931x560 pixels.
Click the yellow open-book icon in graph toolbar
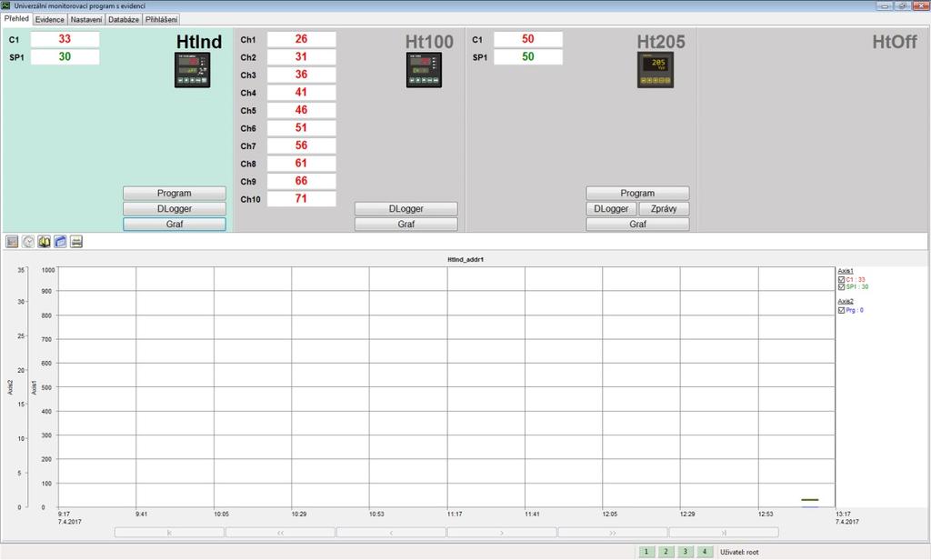[x=44, y=241]
